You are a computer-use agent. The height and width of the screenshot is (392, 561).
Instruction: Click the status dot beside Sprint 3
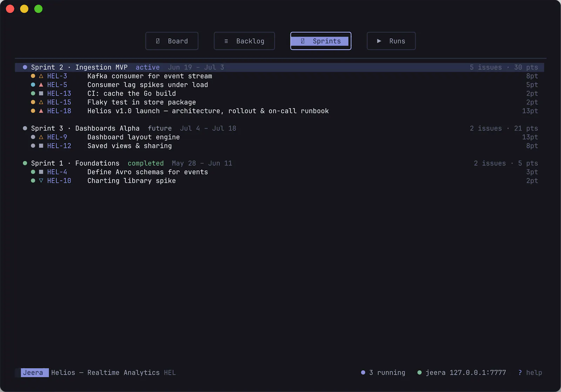tap(25, 128)
